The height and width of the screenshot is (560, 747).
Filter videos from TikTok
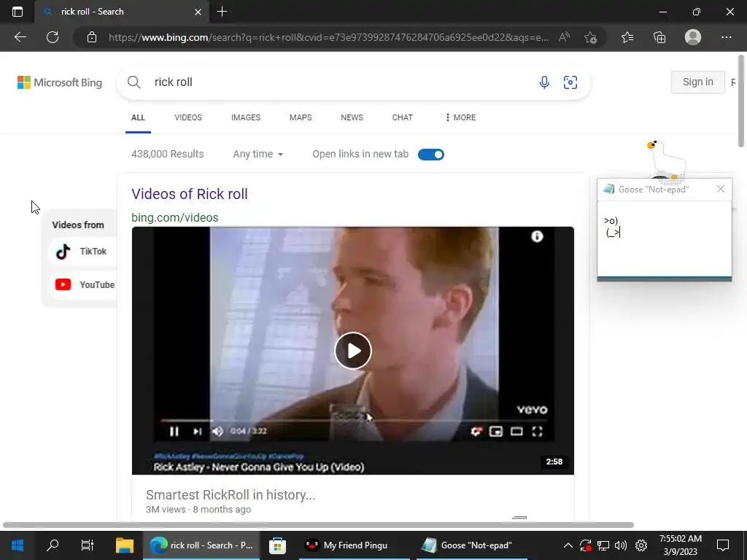(x=83, y=252)
